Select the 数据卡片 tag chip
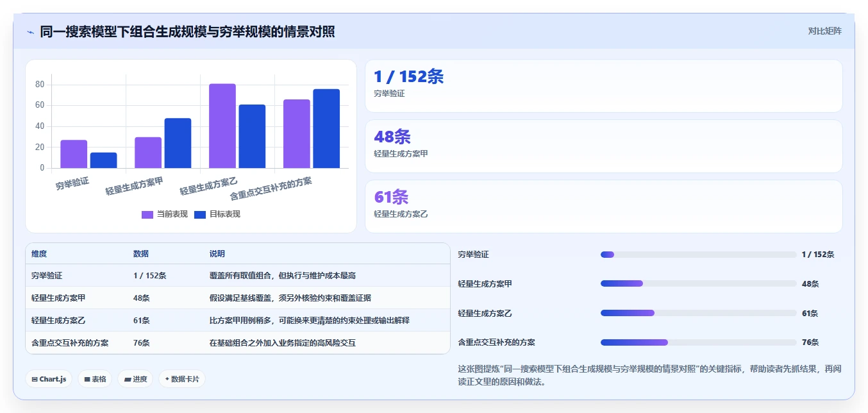868x413 pixels. (x=182, y=379)
